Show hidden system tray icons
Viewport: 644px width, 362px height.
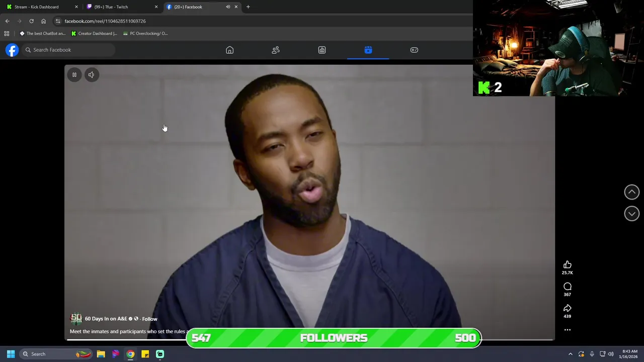(x=570, y=354)
